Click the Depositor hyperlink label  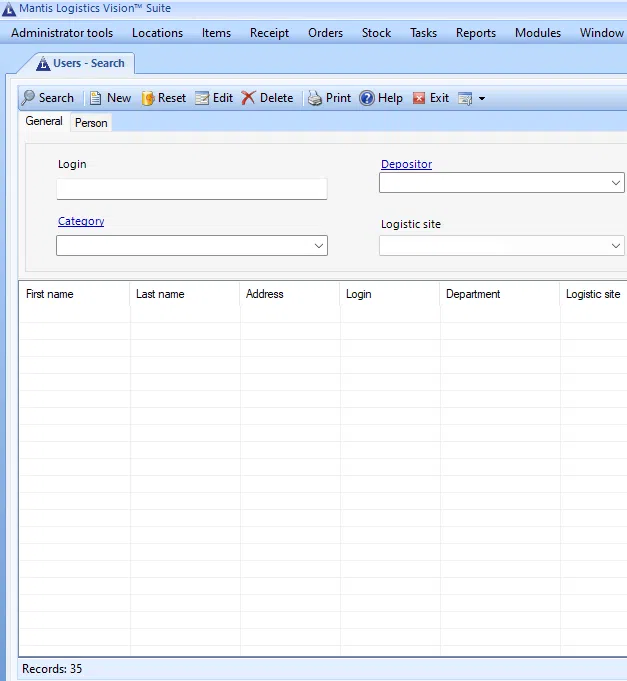[406, 164]
